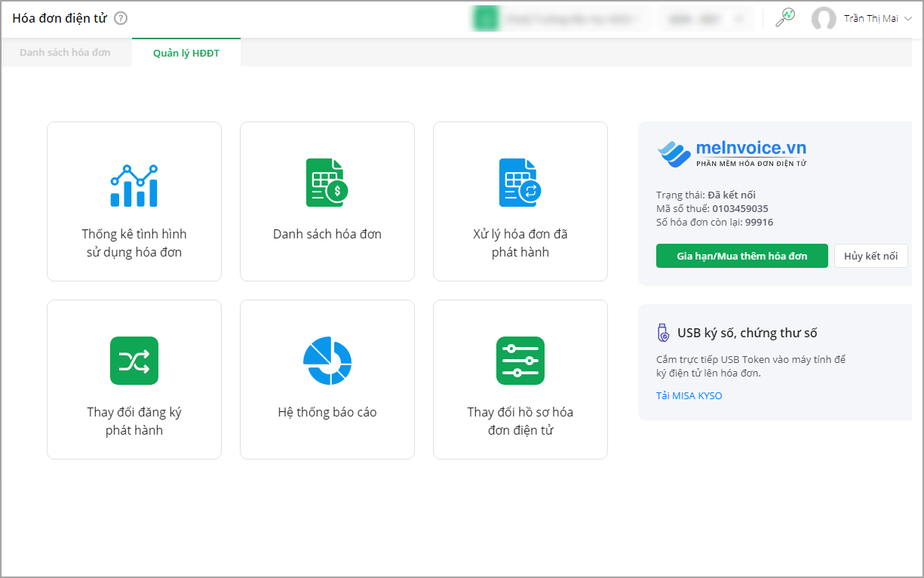Select the Quản lý HĐĐT tab
This screenshot has width=924, height=578.
186,53
